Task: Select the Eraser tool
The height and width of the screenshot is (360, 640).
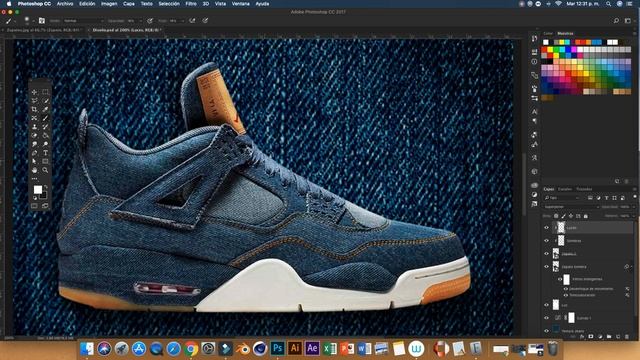Action: click(x=34, y=136)
